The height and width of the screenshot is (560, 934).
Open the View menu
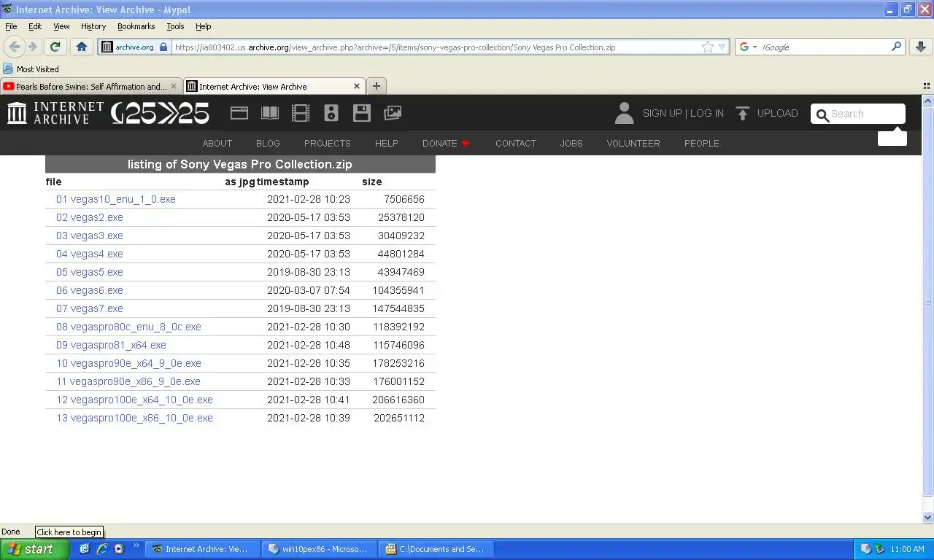pyautogui.click(x=61, y=26)
